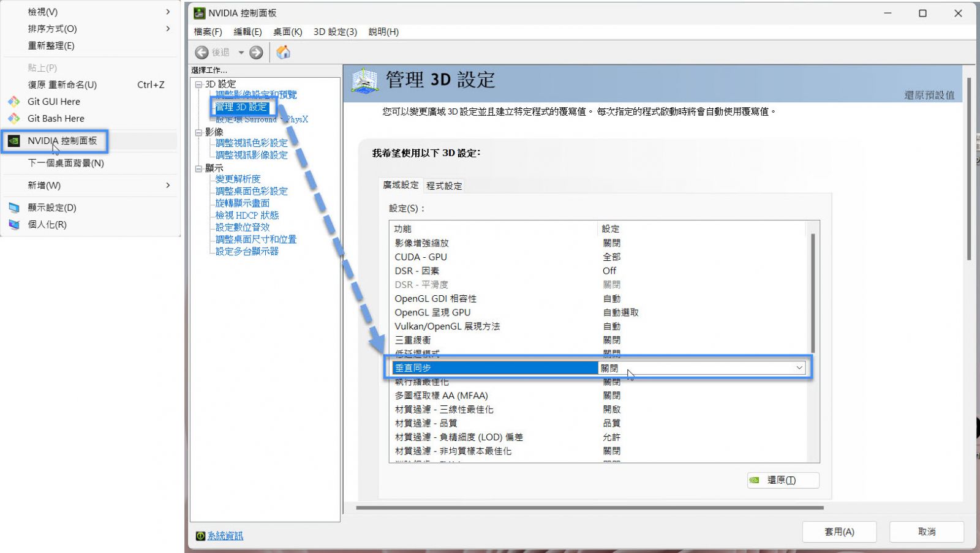Open 檢視 HDCP 狀態 link
The width and height of the screenshot is (980, 553).
(247, 216)
